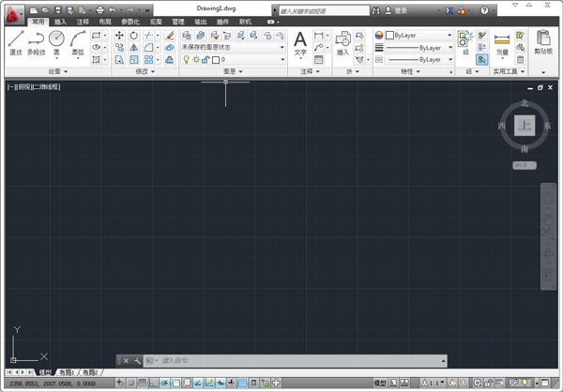Click the Sign In (登录) button

click(401, 10)
